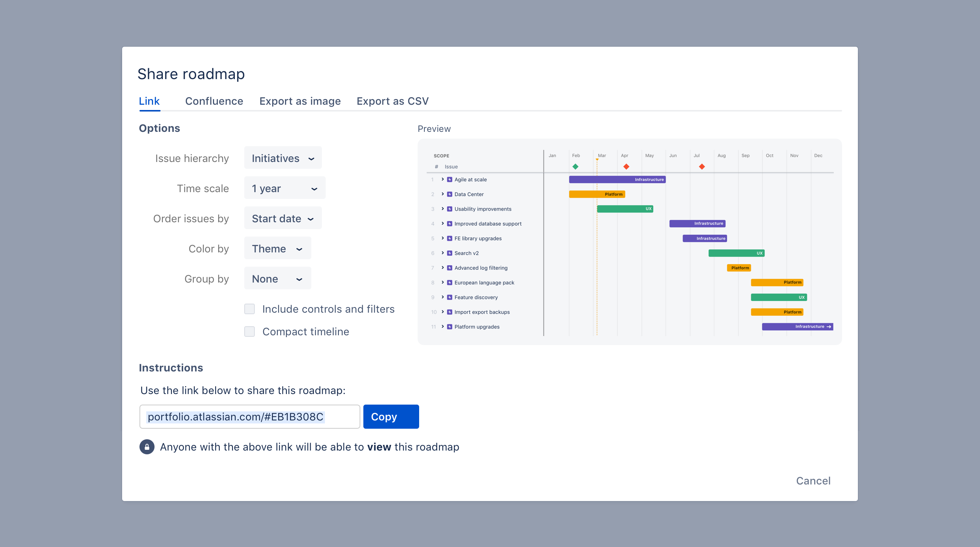
Task: Open the Color by Theme dropdown
Action: coord(277,248)
